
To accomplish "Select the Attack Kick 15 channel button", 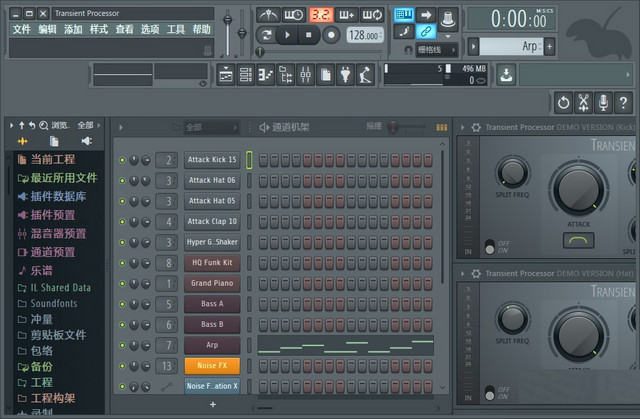I will [212, 160].
